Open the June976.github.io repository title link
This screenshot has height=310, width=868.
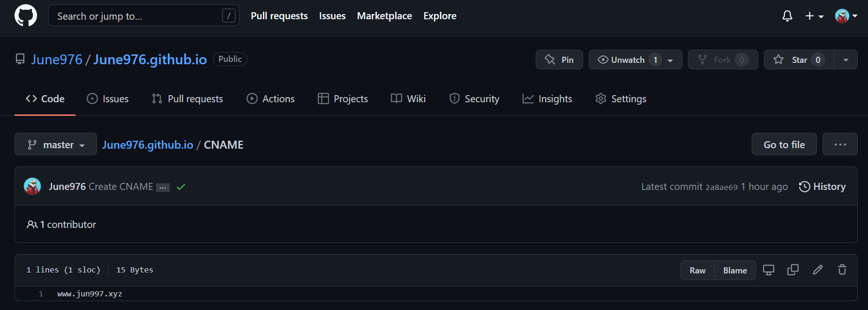click(x=150, y=60)
